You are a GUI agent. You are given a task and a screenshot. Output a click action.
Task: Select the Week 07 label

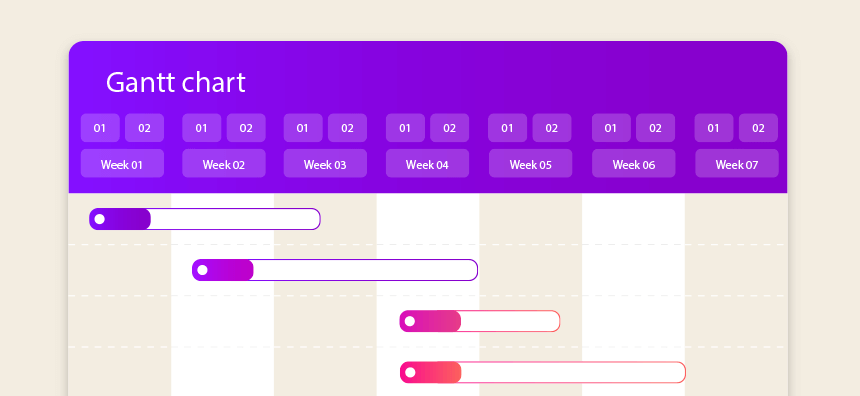point(737,163)
